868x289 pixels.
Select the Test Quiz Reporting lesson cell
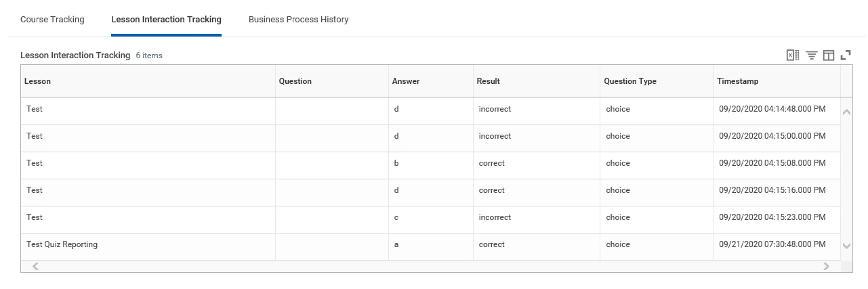pyautogui.click(x=62, y=244)
